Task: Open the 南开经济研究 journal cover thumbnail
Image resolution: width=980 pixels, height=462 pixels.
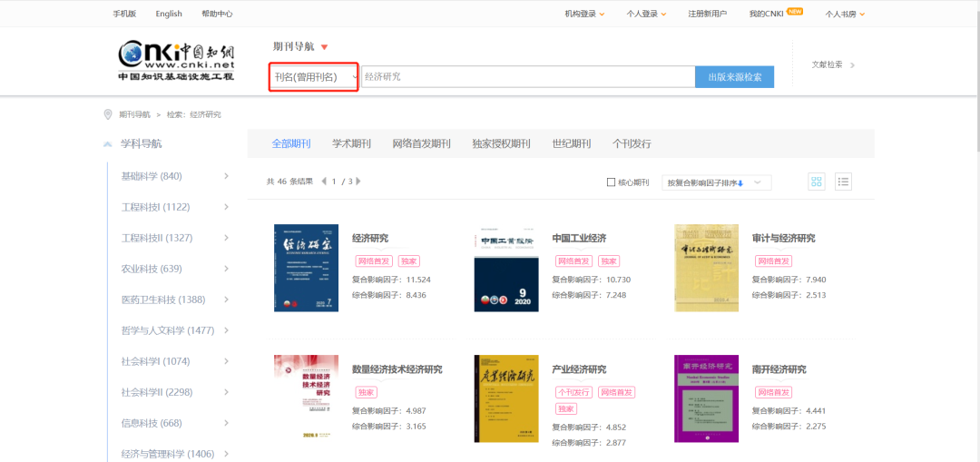Action: click(706, 398)
